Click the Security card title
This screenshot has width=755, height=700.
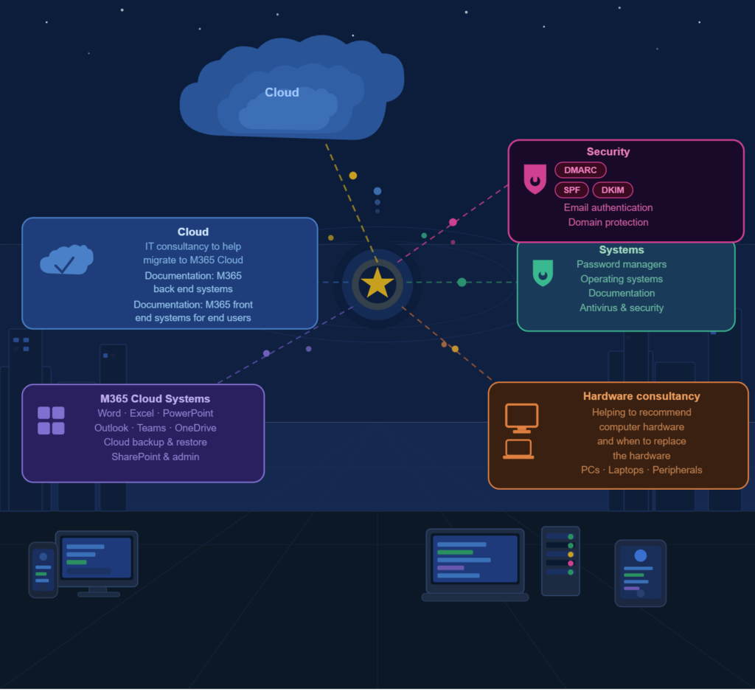pyautogui.click(x=608, y=152)
